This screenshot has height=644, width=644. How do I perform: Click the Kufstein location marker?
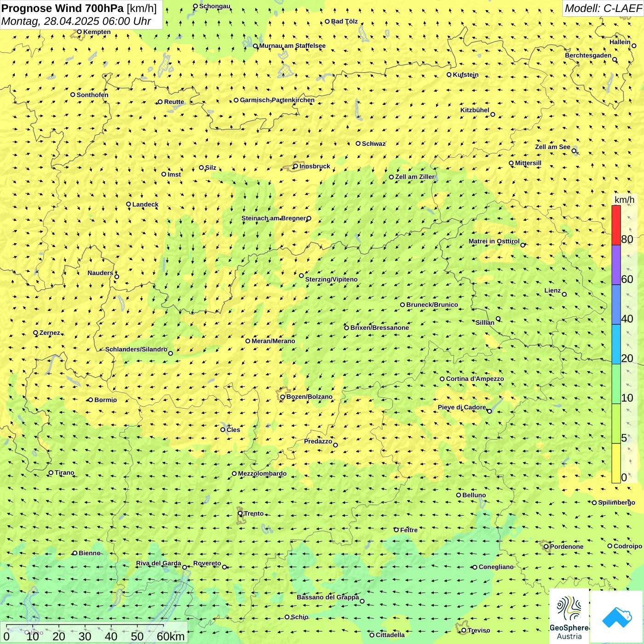449,75
